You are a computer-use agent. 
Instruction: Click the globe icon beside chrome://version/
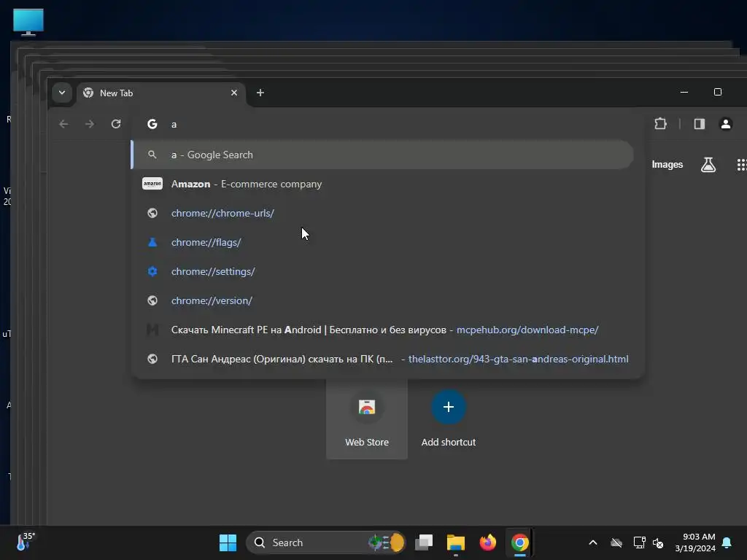pyautogui.click(x=152, y=300)
